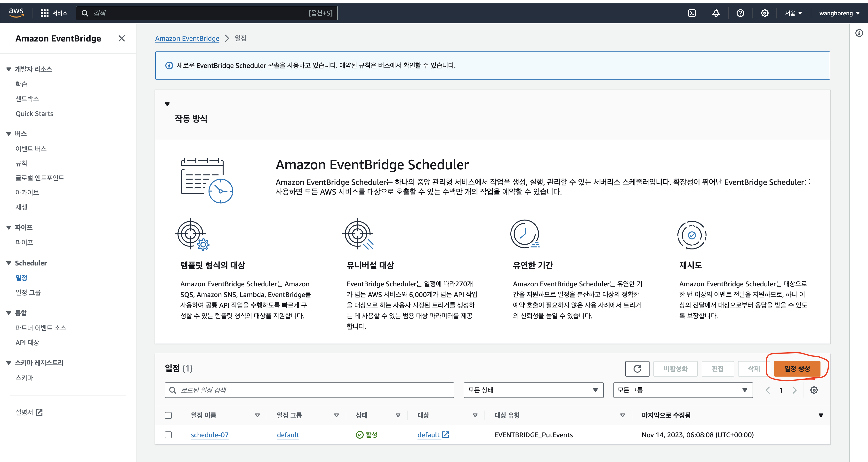Screen dimensions: 868x462
Task: Open Quick Starts in sidebar
Action: [x=34, y=114]
